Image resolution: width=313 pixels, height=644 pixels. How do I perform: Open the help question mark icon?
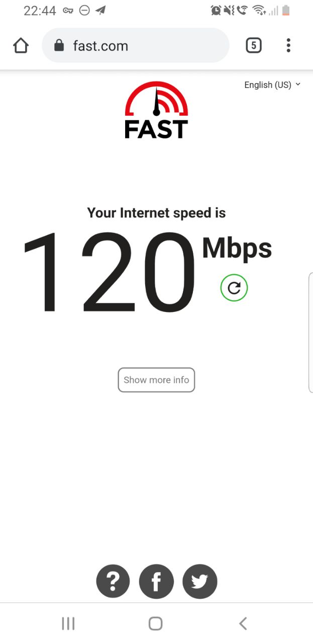pyautogui.click(x=113, y=582)
